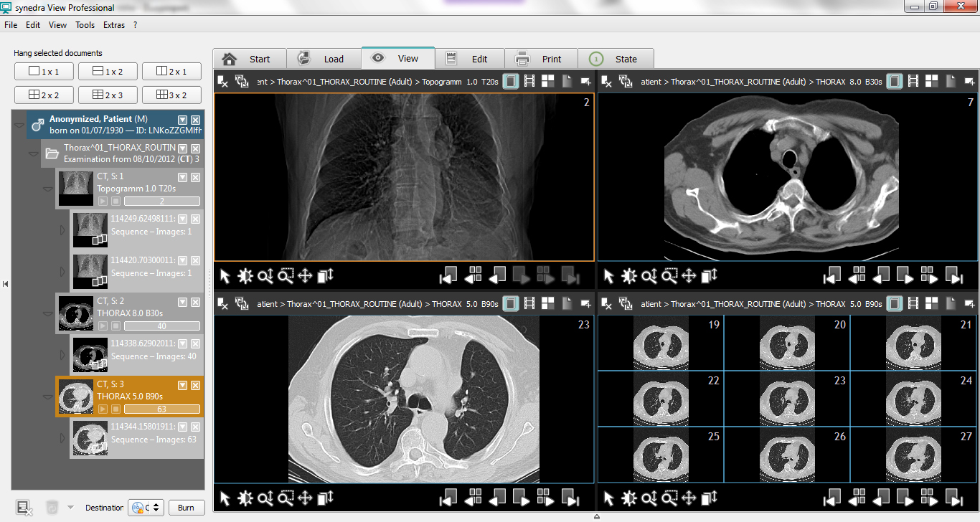The height and width of the screenshot is (522, 980).
Task: Switch the thumbnail viewport to filmstrip mode
Action: (x=912, y=303)
